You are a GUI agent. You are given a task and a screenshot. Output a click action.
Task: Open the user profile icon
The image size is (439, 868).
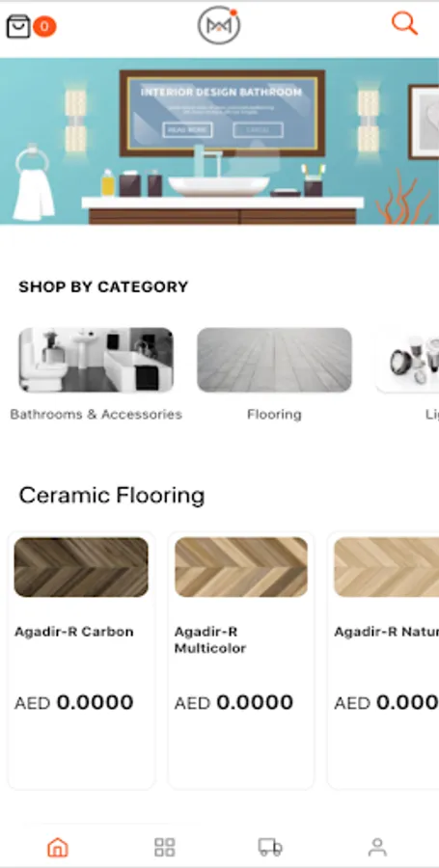(377, 847)
